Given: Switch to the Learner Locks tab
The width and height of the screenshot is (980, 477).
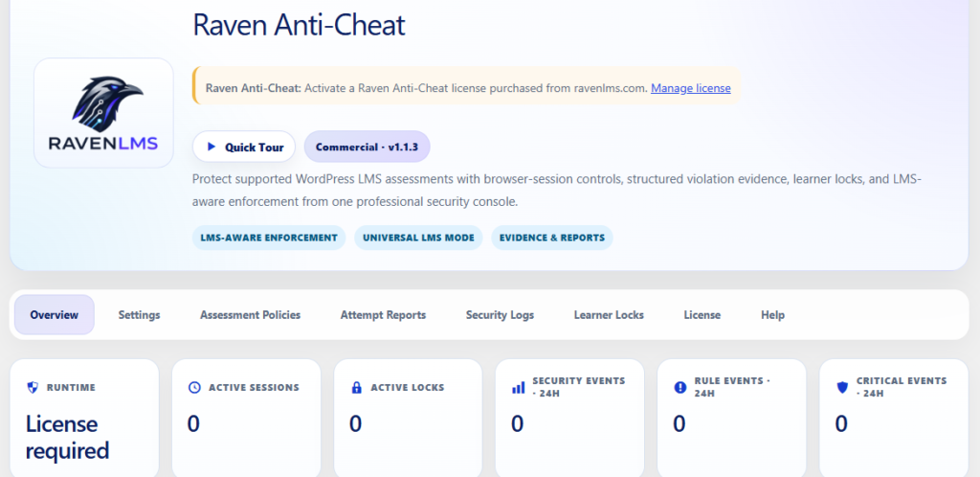Looking at the screenshot, I should [609, 315].
